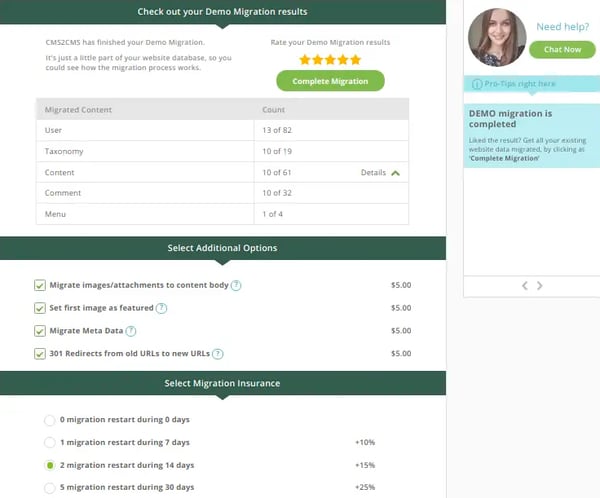Click the fifth rating star
The height and width of the screenshot is (498, 600).
[355, 60]
